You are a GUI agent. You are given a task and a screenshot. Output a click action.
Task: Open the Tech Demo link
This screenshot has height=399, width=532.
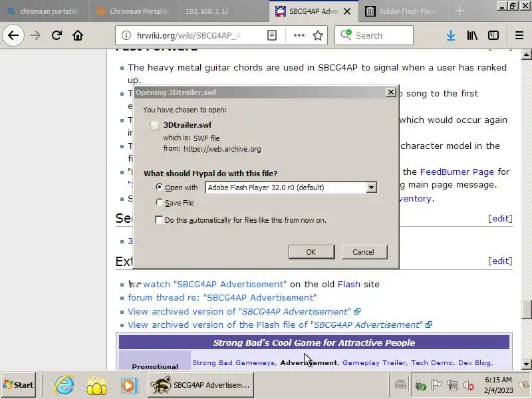tap(432, 362)
